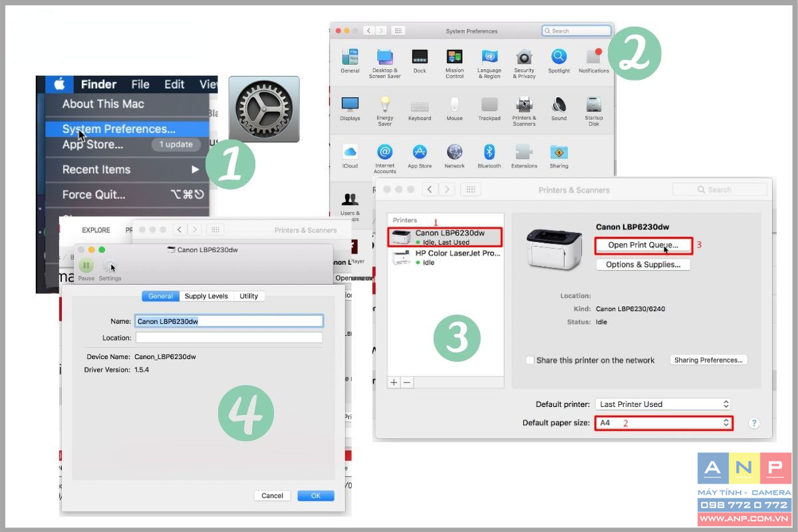Open Trackpad preferences icon
The height and width of the screenshot is (532, 798).
(x=489, y=105)
